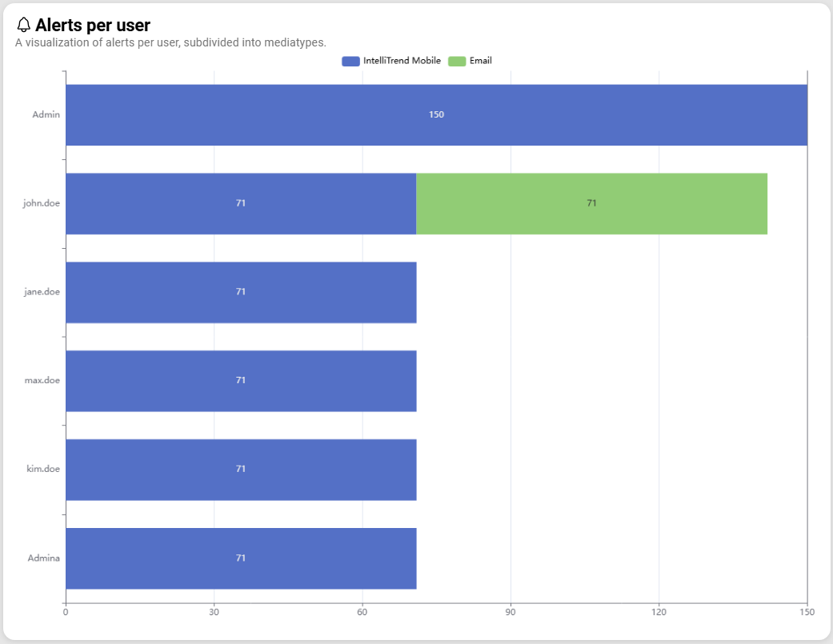This screenshot has height=644, width=833.
Task: Click the jane.doe y-axis label
Action: [x=42, y=292]
